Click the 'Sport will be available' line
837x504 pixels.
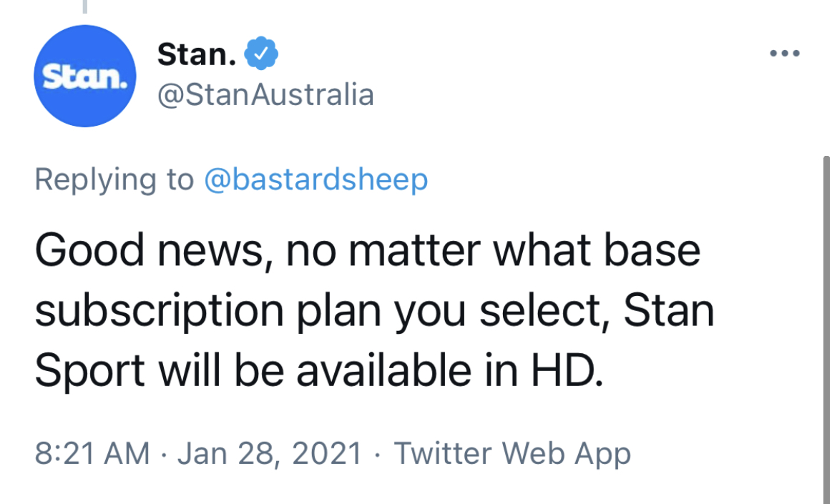coord(319,370)
